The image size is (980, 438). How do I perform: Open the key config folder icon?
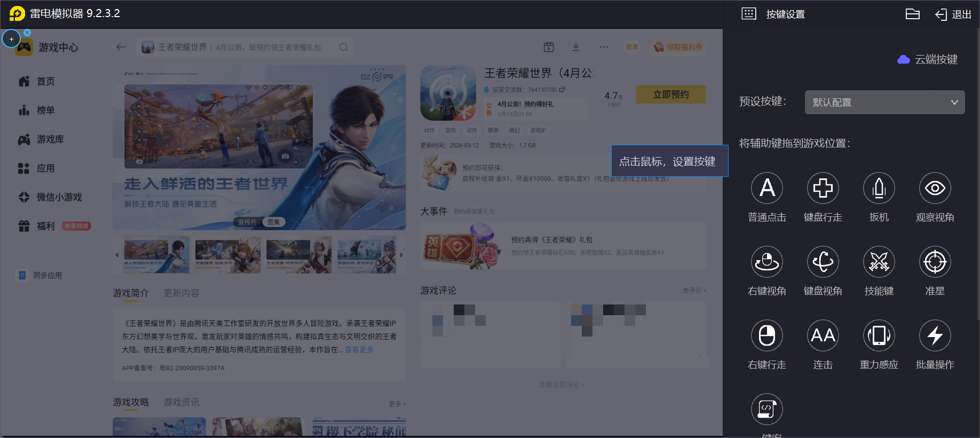tap(913, 14)
